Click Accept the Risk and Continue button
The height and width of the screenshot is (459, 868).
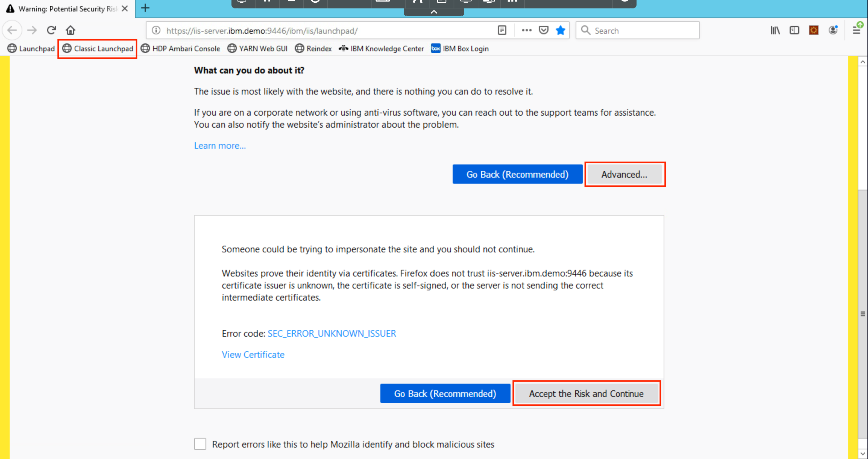586,394
